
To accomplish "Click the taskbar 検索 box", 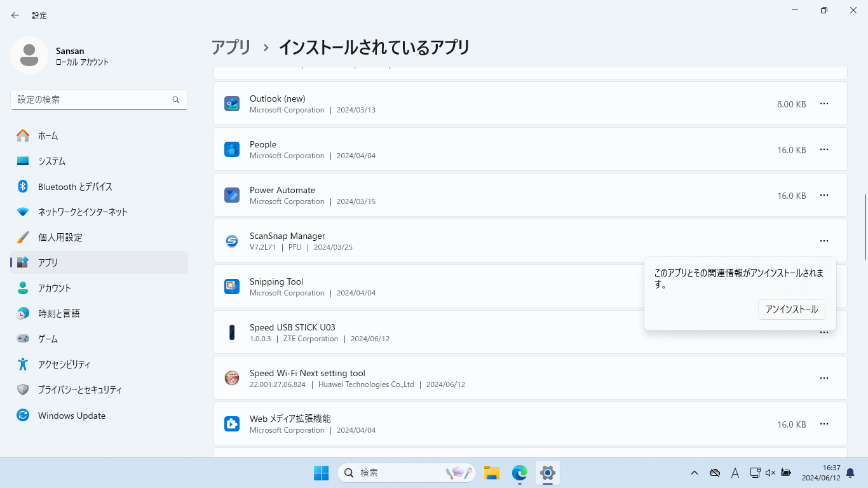I will click(x=406, y=473).
